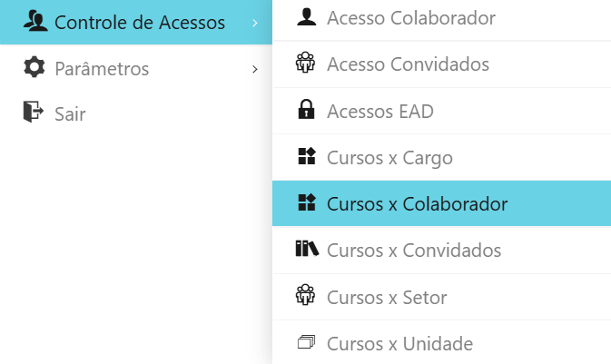Viewport: 611px width, 364px height.
Task: Click the Cursos x Cargo blocks icon
Action: pos(307,156)
